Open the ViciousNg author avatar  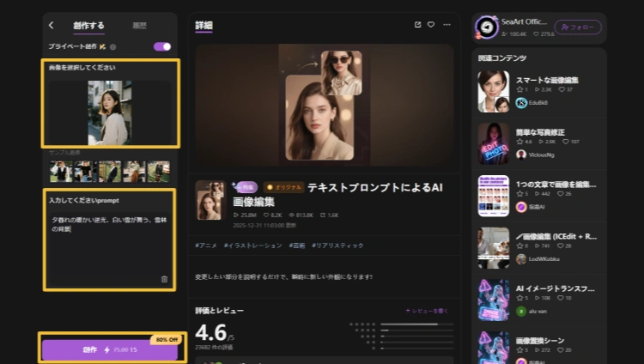521,155
